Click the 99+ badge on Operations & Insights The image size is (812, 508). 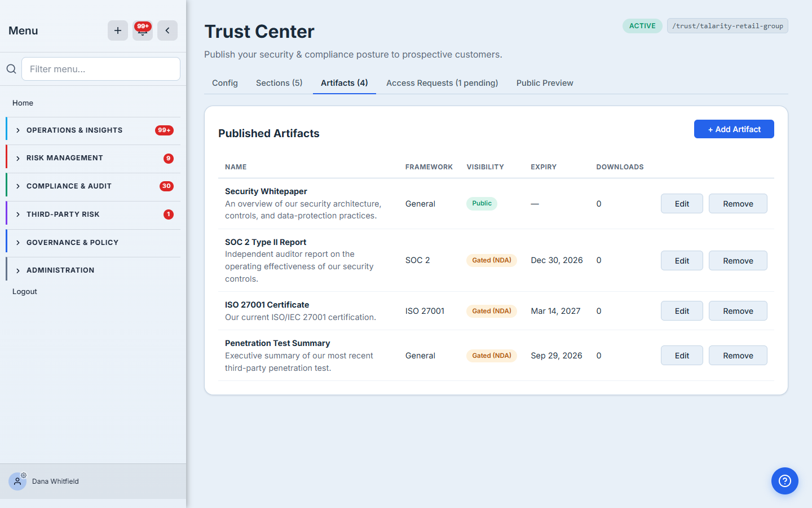164,130
